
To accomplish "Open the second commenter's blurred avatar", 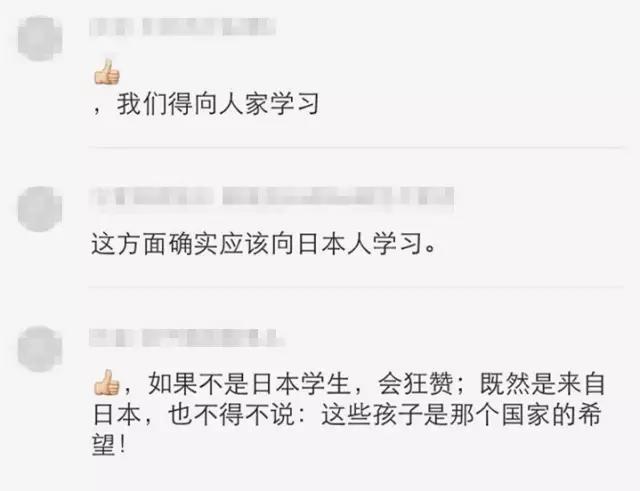I will coord(40,209).
